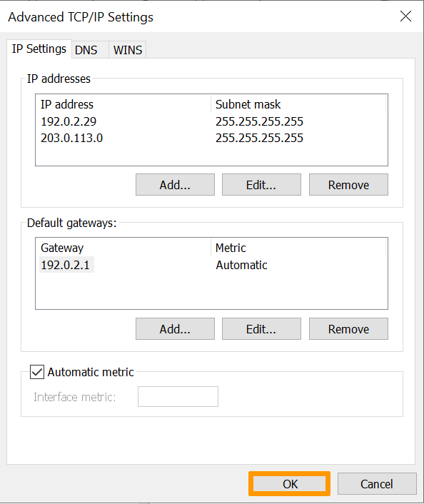Add a new IP address entry

[x=175, y=185]
